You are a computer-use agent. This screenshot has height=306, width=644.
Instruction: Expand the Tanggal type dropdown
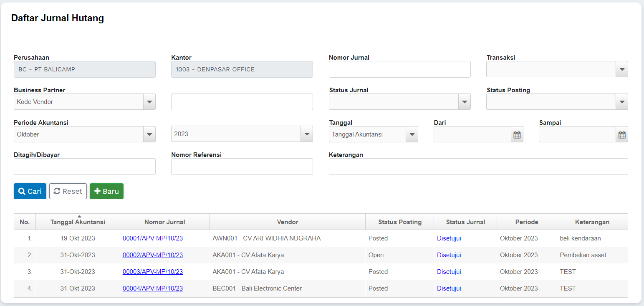pos(412,134)
